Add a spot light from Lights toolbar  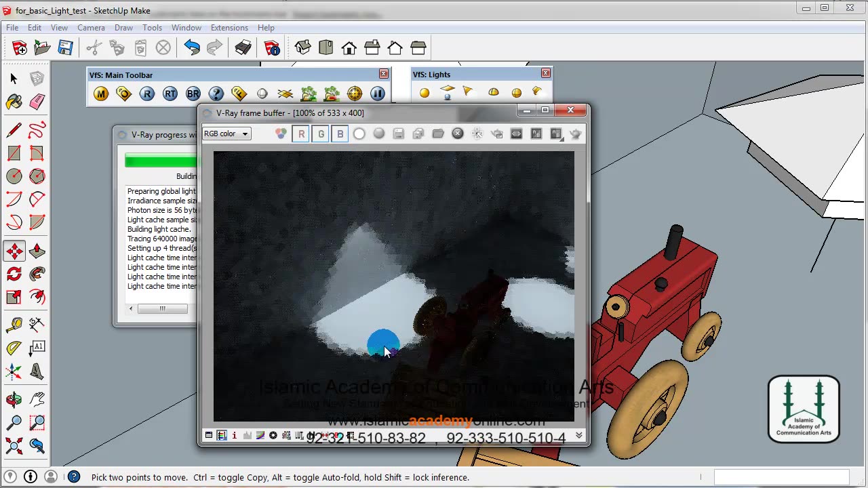point(467,91)
